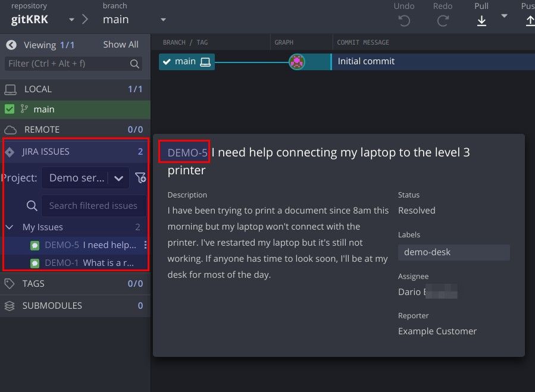Click the main branch label in graph

(187, 62)
